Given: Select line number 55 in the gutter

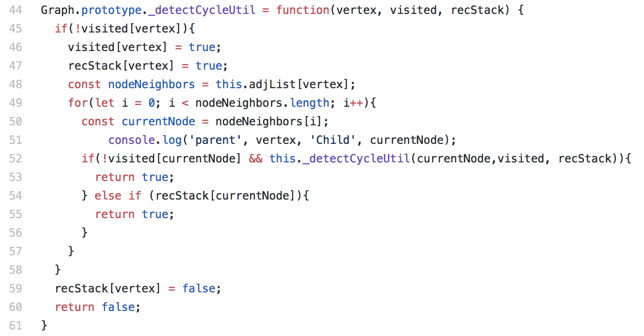Looking at the screenshot, I should pos(15,214).
